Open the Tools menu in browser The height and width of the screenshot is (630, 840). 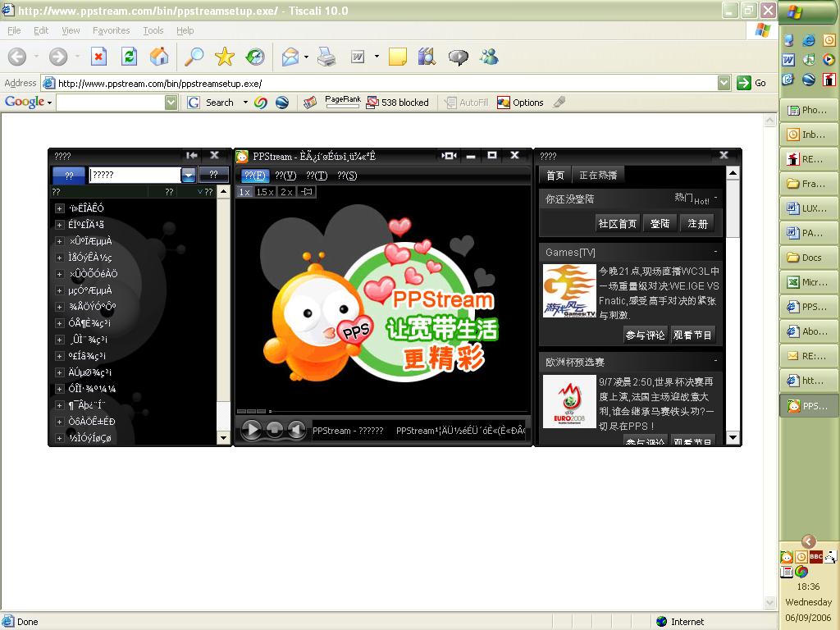pos(153,30)
